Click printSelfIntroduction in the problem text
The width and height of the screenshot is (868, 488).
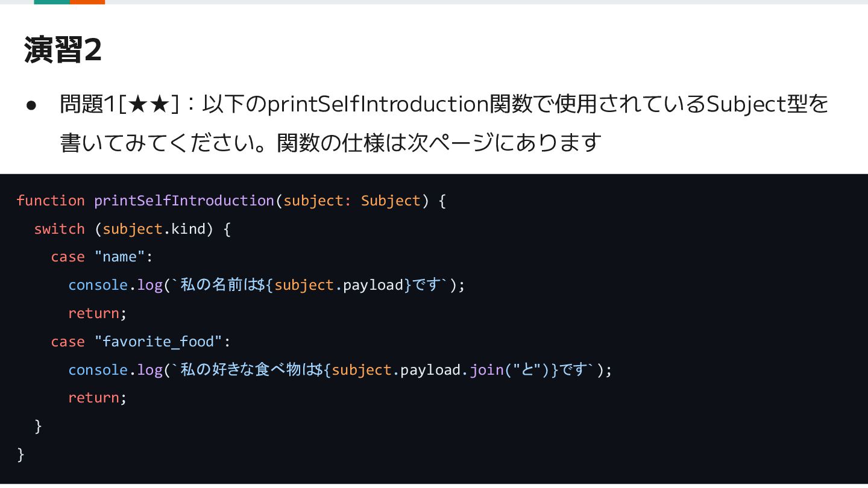(x=378, y=105)
